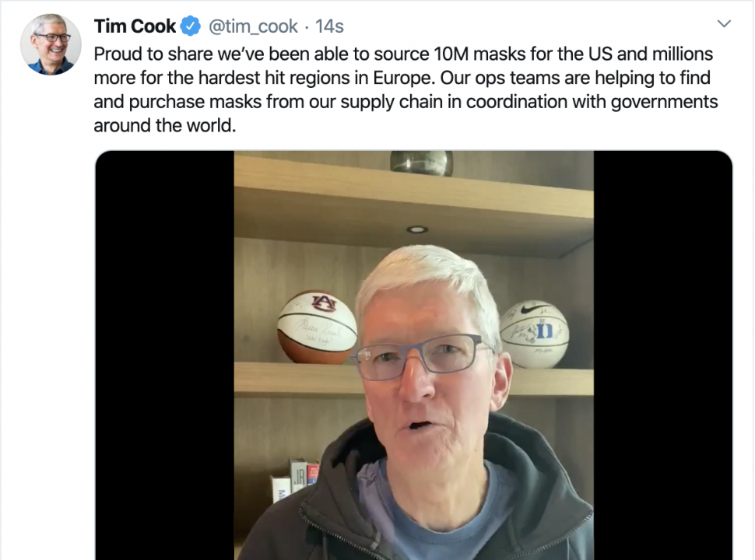
Task: Open the tweet via 14s timestamp
Action: [x=329, y=26]
